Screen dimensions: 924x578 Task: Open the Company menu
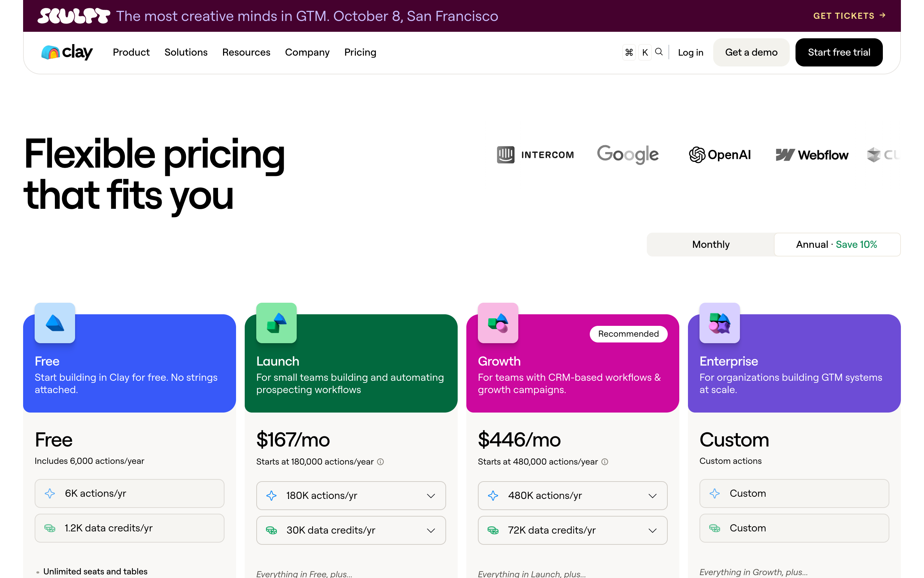(307, 52)
